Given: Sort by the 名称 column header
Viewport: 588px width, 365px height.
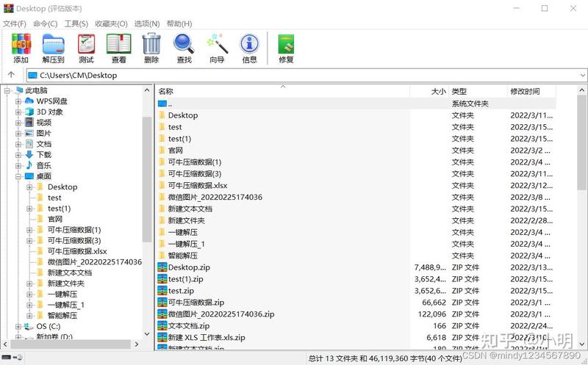Looking at the screenshot, I should (283, 91).
